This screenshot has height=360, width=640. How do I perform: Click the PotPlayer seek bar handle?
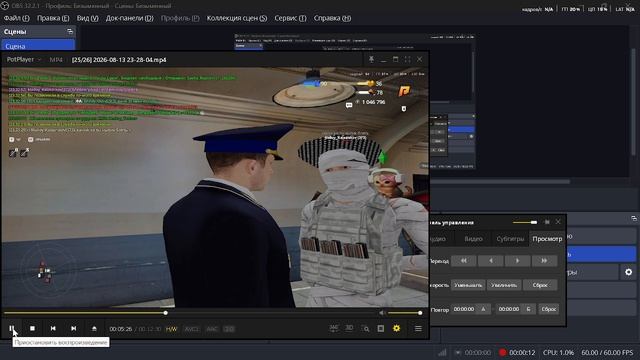click(165, 313)
